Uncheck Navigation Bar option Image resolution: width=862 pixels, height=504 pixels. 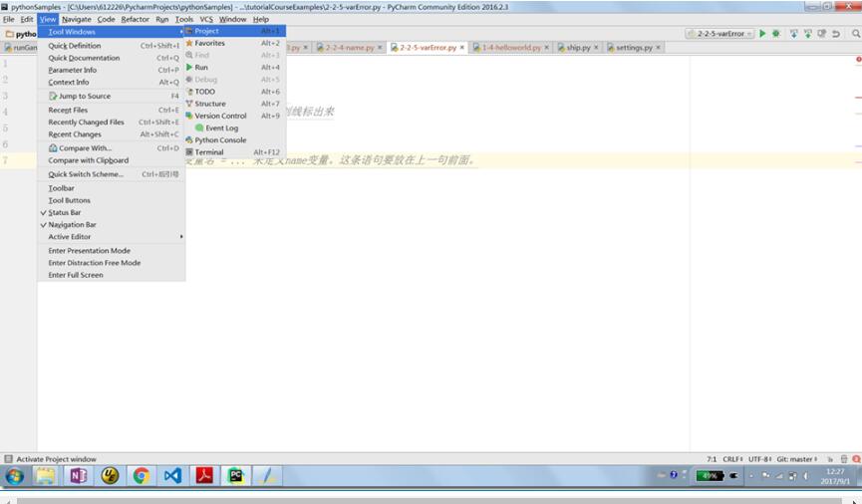point(112,224)
